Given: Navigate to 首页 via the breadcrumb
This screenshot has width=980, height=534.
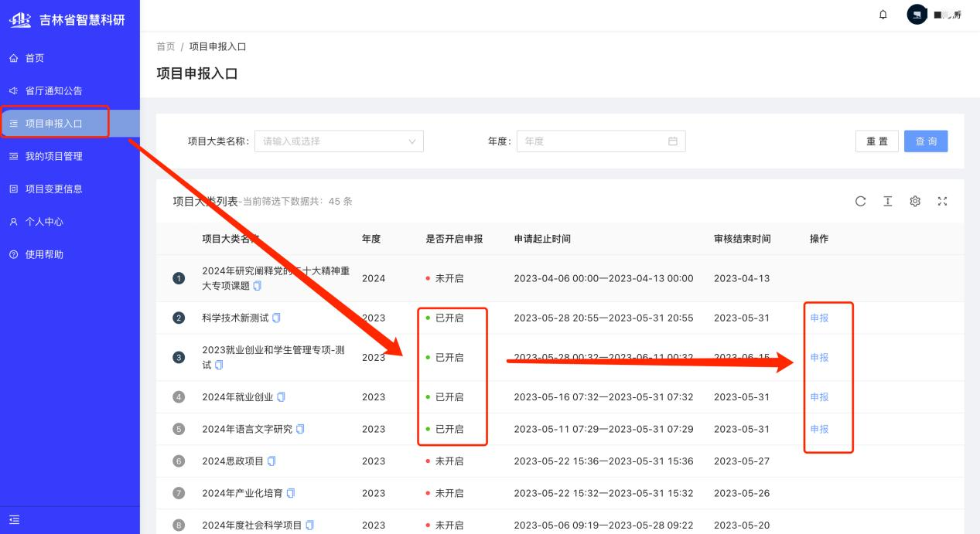Looking at the screenshot, I should tap(166, 47).
